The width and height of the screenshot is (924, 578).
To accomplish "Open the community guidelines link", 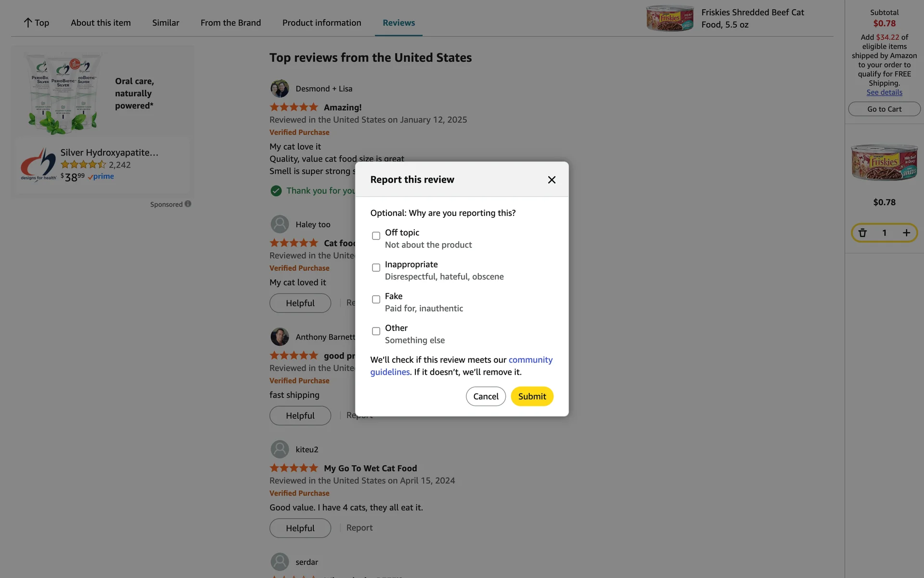I will coord(530,360).
